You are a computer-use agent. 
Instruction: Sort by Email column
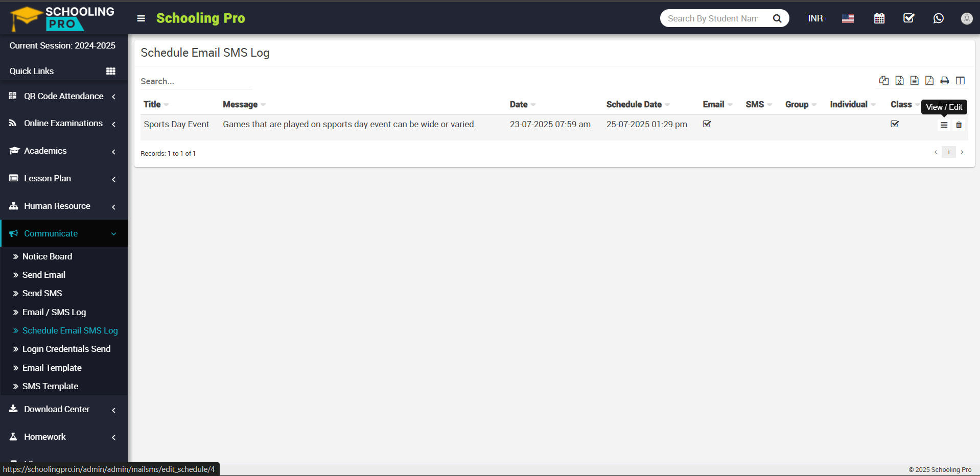pos(717,104)
